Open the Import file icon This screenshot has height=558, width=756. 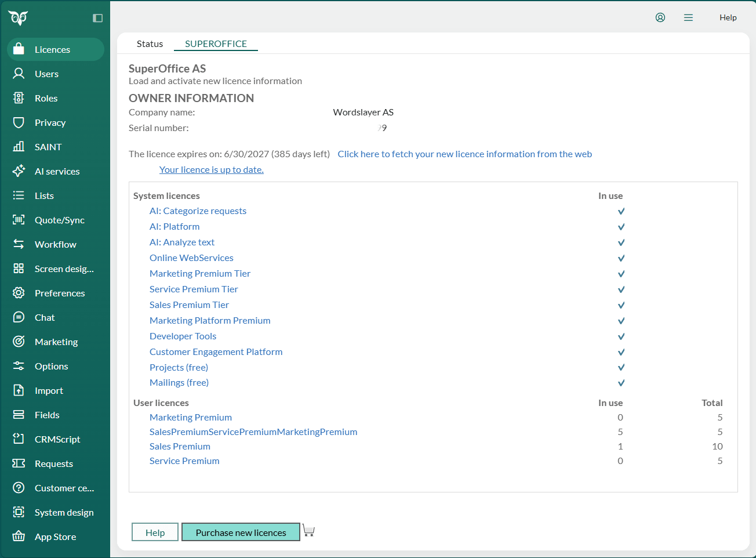point(19,390)
